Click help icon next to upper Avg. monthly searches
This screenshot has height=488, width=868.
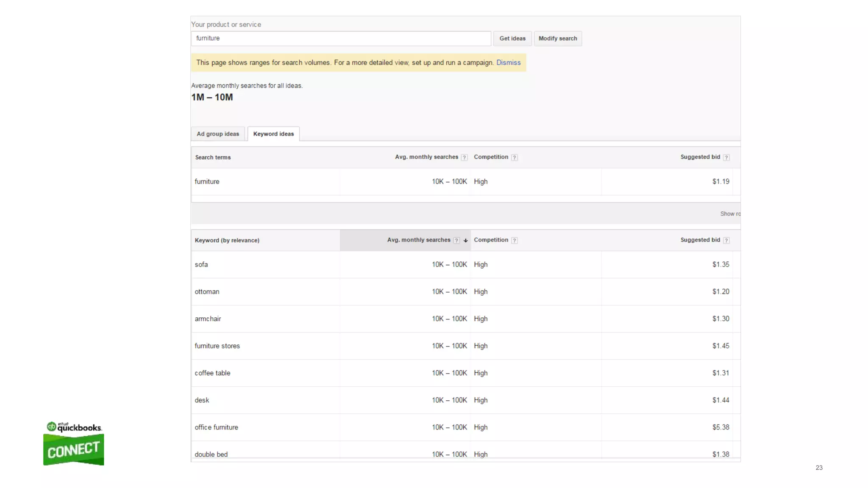464,158
